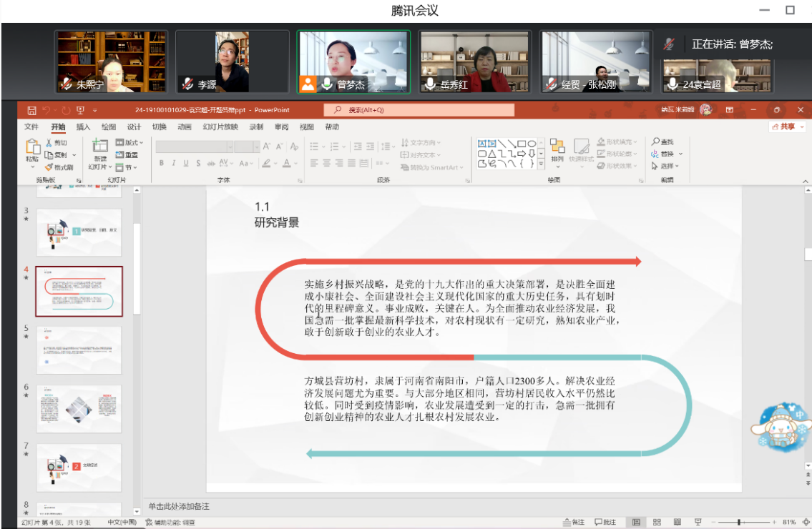
Task: Click the zoom slider in status bar
Action: 738,523
